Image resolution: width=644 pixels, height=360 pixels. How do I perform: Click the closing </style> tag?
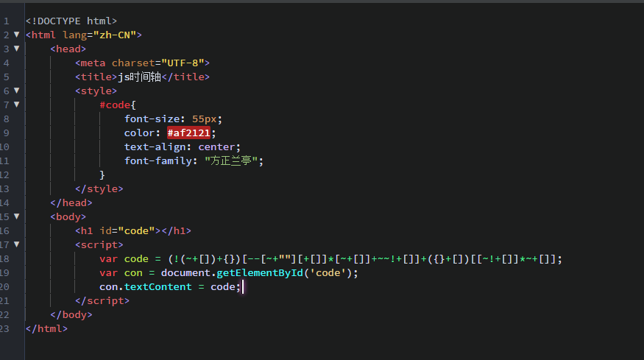[99, 188]
